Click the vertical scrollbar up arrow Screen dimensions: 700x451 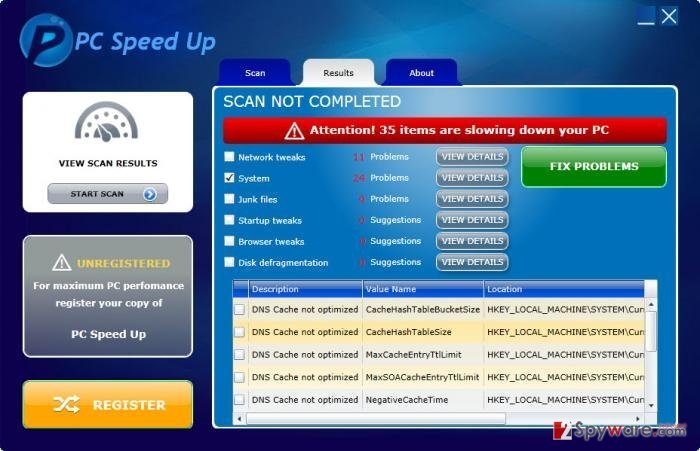[651, 305]
